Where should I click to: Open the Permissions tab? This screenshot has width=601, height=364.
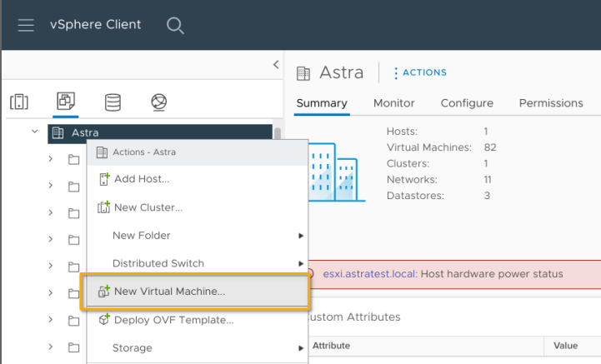(550, 103)
